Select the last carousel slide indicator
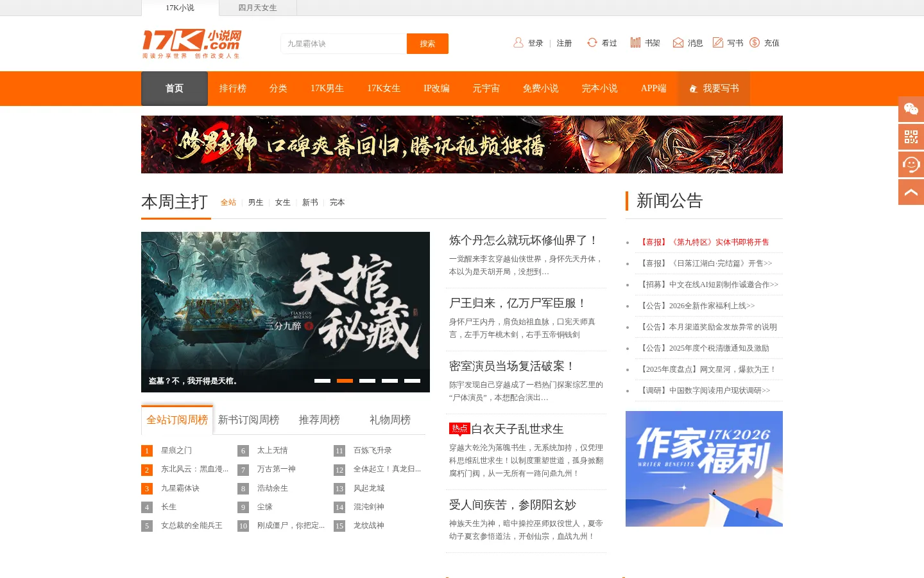 [412, 381]
